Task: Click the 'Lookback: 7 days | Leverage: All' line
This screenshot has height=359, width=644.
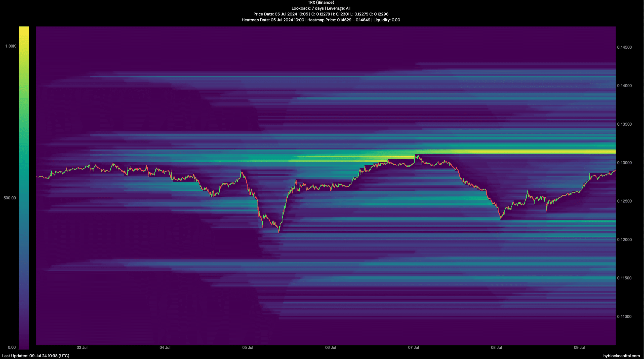Action: (x=321, y=8)
